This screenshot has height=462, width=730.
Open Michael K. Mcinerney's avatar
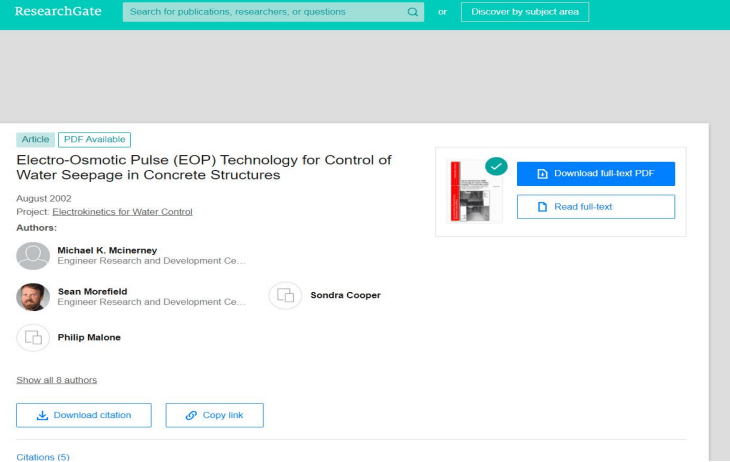coord(33,256)
